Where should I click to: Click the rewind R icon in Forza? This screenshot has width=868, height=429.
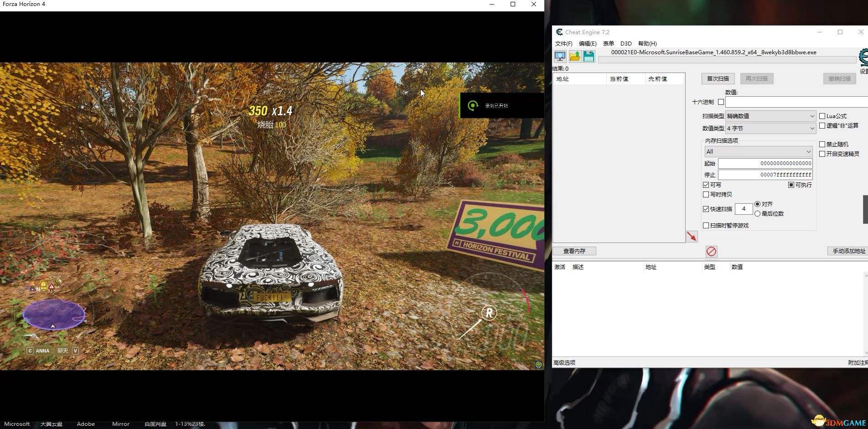(489, 313)
